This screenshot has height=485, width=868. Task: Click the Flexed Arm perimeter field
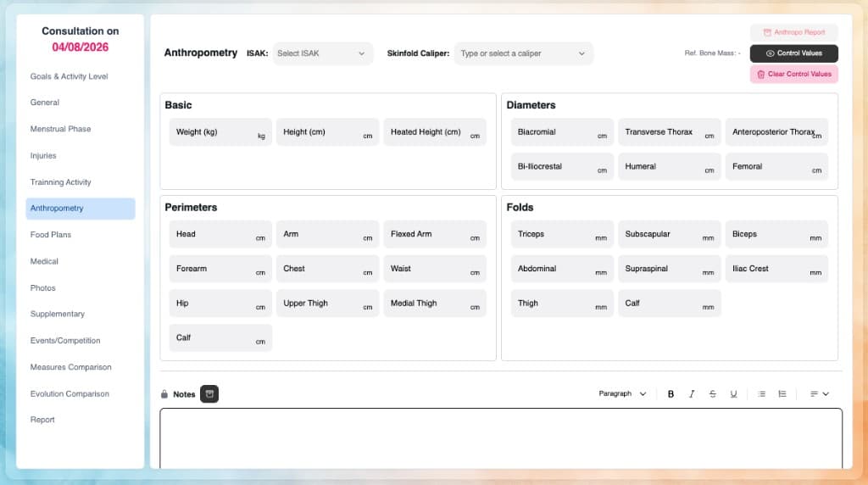click(x=435, y=234)
